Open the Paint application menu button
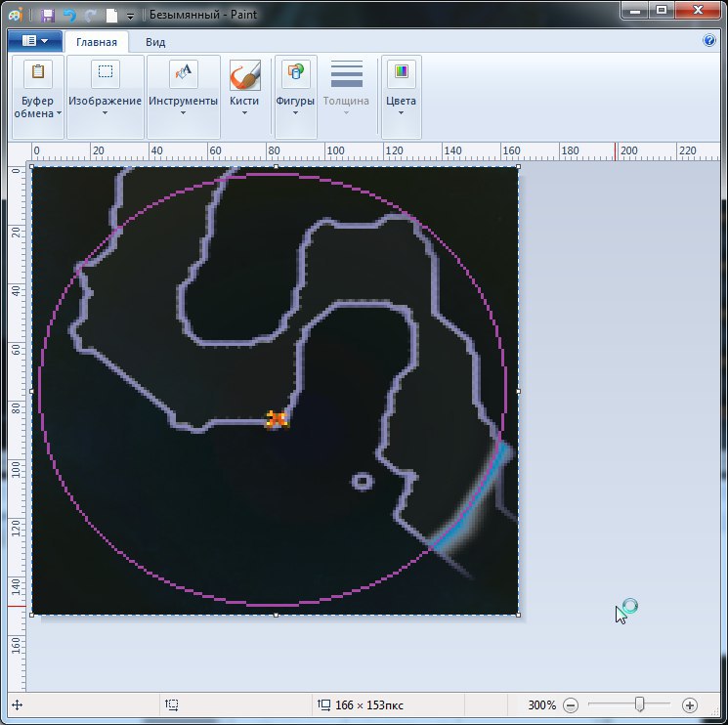Screen dimensions: 728x725 click(35, 41)
